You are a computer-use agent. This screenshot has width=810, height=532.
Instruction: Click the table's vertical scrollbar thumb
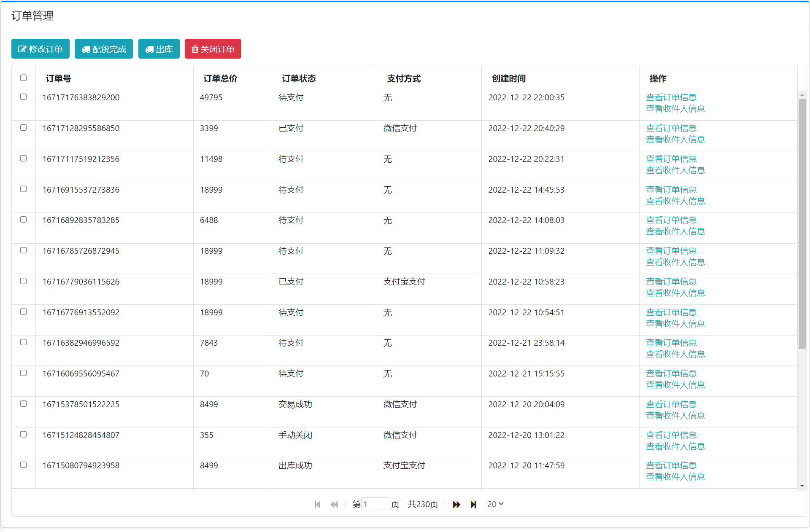point(802,223)
